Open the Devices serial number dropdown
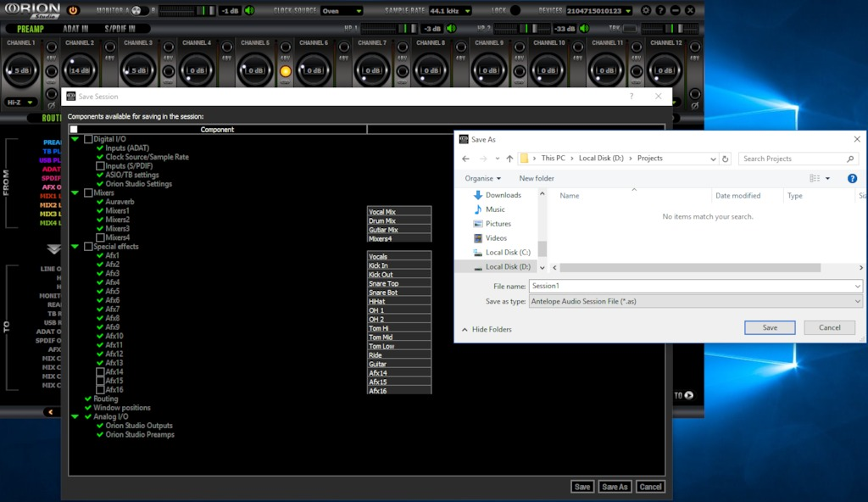Screen dimensions: 868x502 598,10
